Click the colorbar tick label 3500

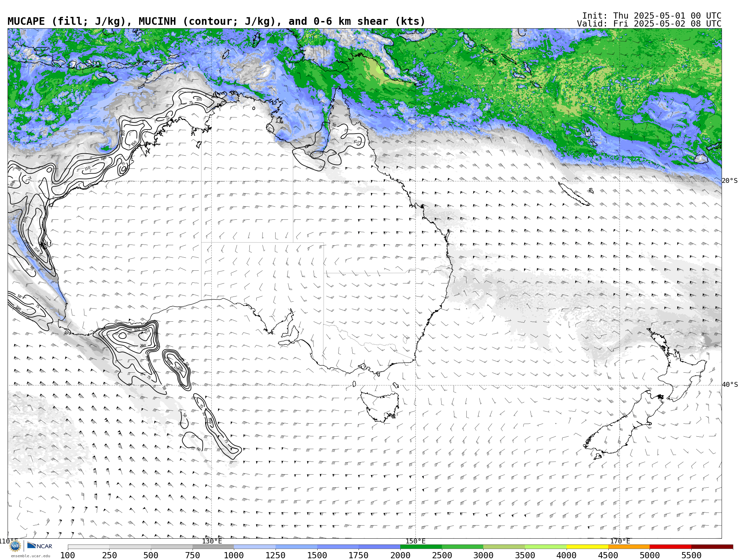coord(525,556)
